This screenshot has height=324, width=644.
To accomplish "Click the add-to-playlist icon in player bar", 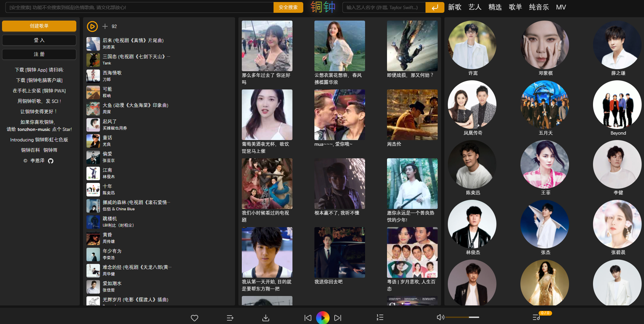I will click(230, 318).
